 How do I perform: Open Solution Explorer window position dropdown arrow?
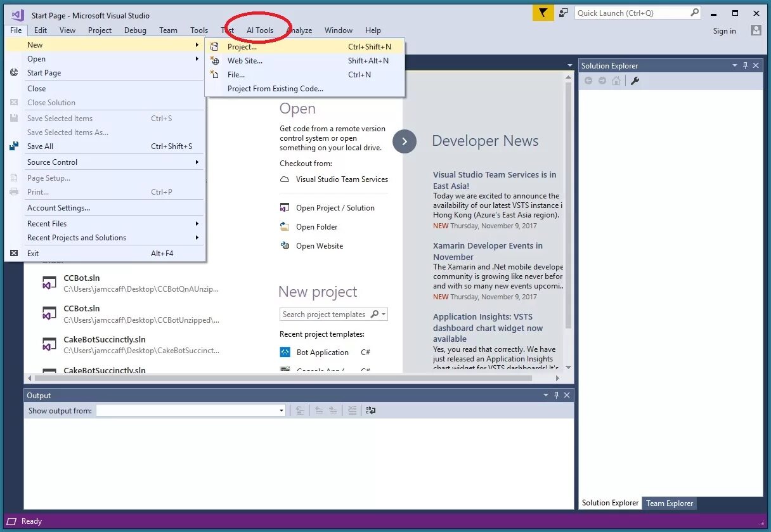click(735, 65)
